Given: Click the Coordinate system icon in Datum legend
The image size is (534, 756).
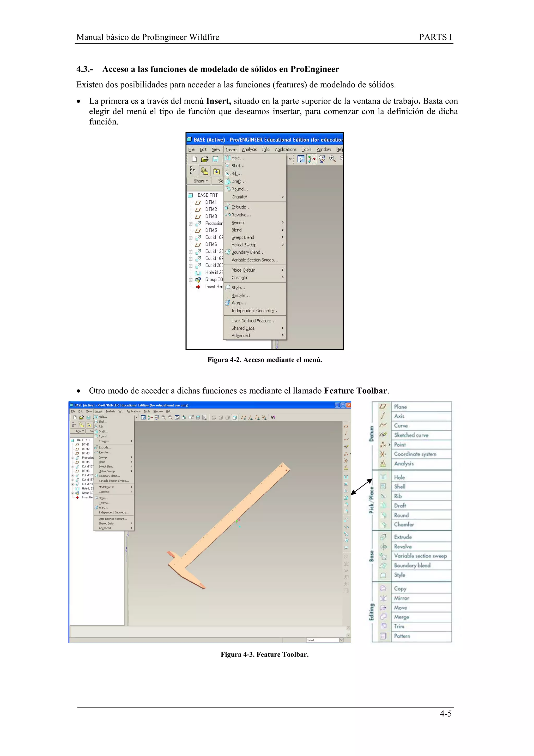Looking at the screenshot, I should 383,454.
